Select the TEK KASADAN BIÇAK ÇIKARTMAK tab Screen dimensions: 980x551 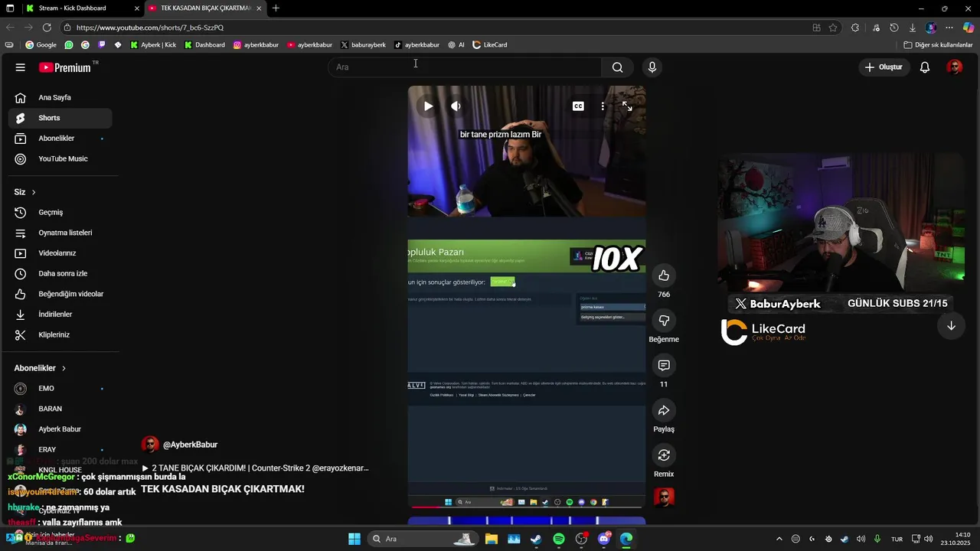point(205,8)
